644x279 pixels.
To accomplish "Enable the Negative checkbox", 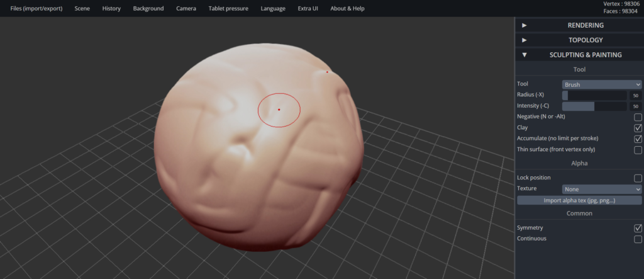I will pos(638,117).
